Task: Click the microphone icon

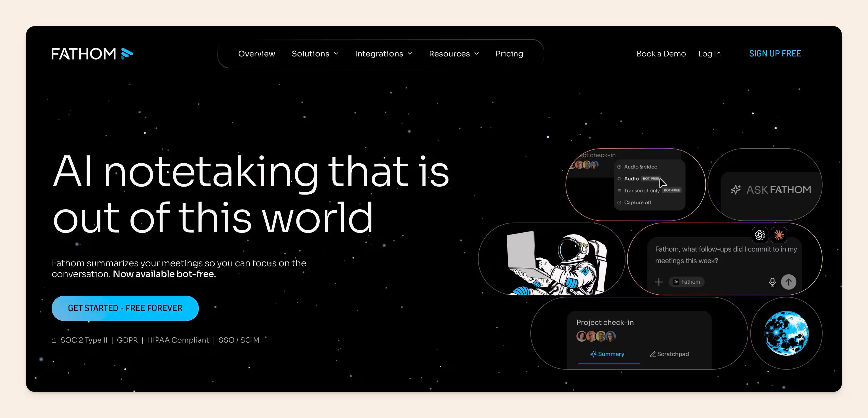Action: 772,282
